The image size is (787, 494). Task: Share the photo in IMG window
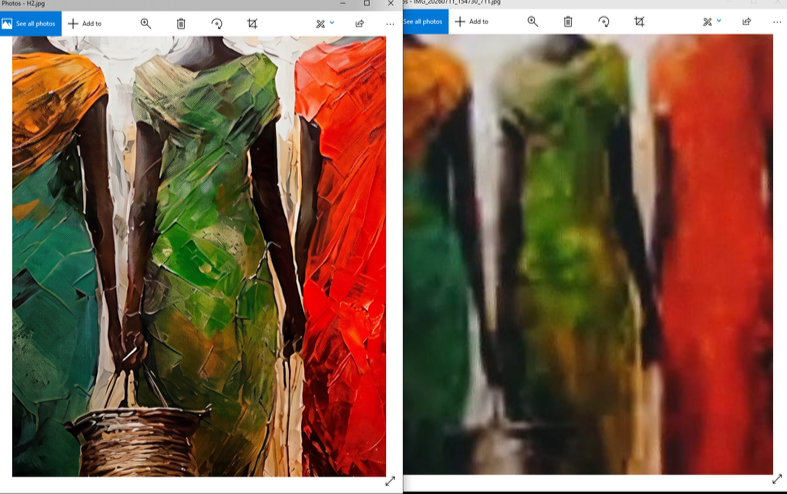pos(747,22)
